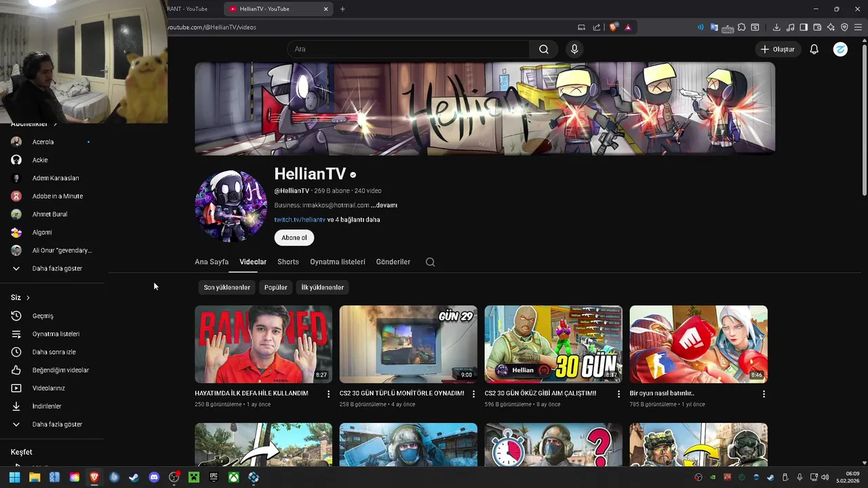The image size is (868, 488).
Task: Open Discord from the taskbar
Action: tap(154, 477)
